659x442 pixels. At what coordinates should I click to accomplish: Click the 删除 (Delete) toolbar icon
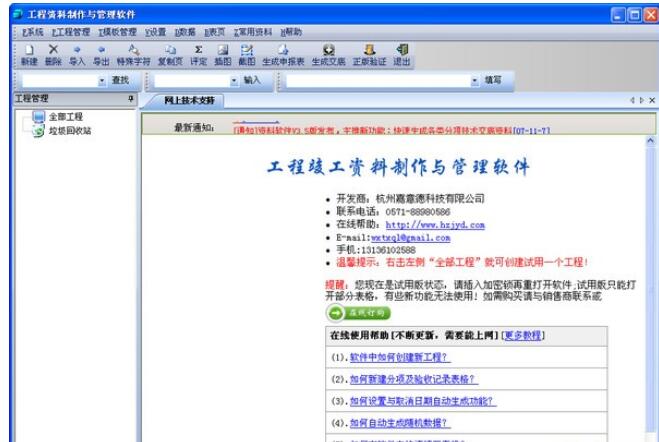coord(53,55)
